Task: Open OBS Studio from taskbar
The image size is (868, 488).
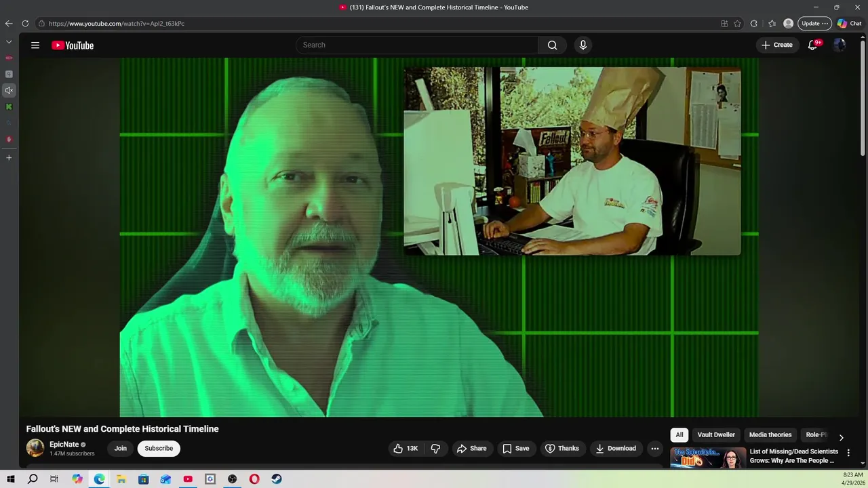Action: pyautogui.click(x=232, y=479)
